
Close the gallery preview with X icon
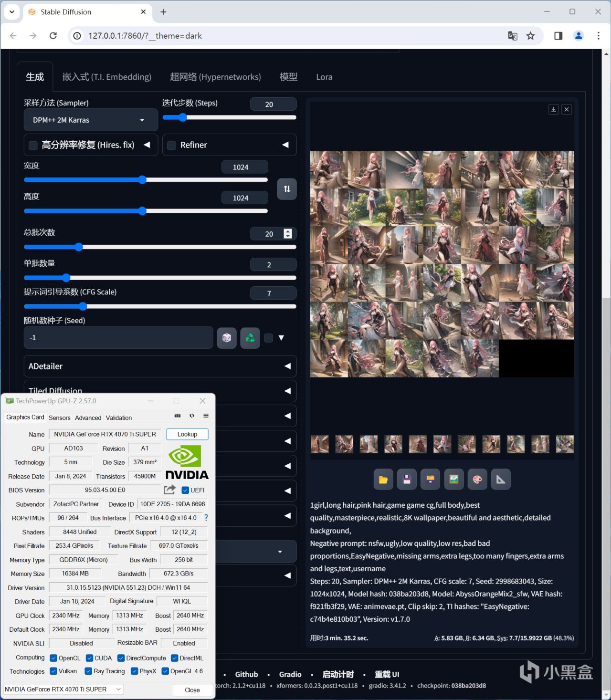(567, 109)
